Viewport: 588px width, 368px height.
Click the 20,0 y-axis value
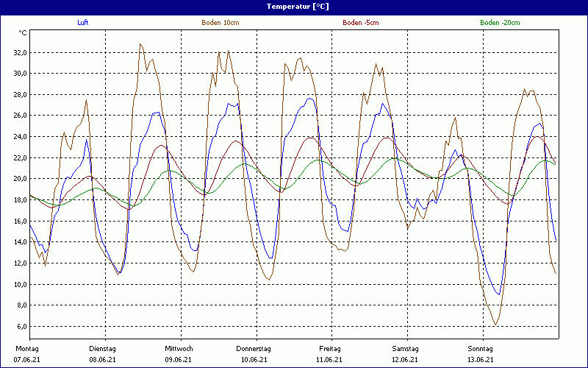point(20,179)
